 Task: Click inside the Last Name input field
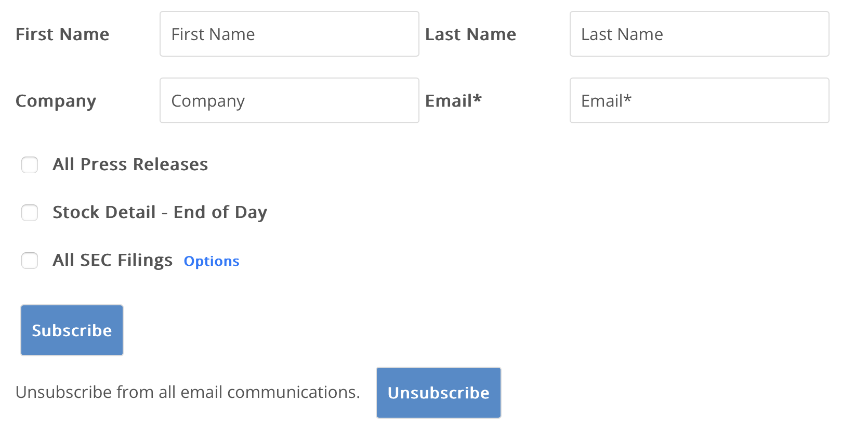pos(699,34)
